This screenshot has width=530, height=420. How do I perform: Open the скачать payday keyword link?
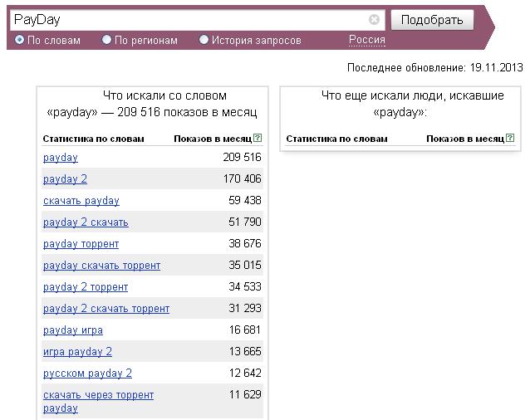(x=81, y=201)
